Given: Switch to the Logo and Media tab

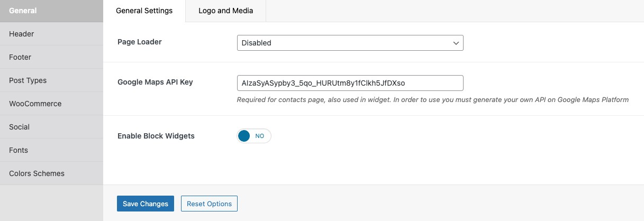Looking at the screenshot, I should (225, 11).
